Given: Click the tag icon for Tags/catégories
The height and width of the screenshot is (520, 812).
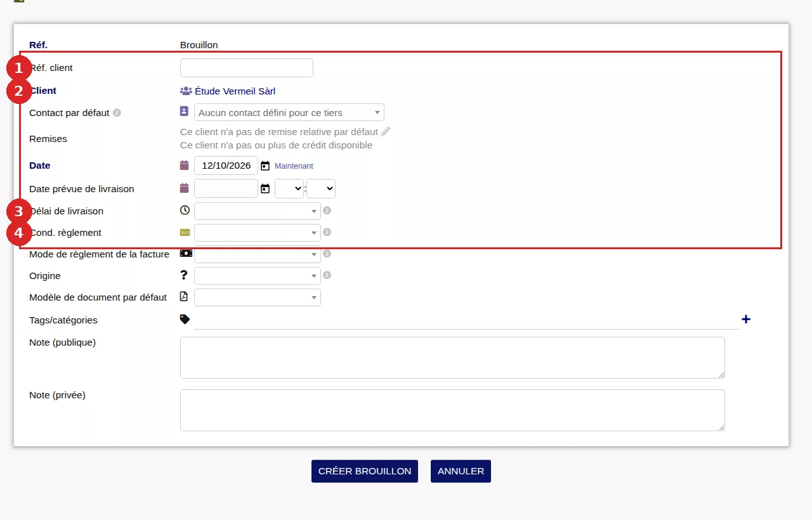Looking at the screenshot, I should pyautogui.click(x=185, y=319).
